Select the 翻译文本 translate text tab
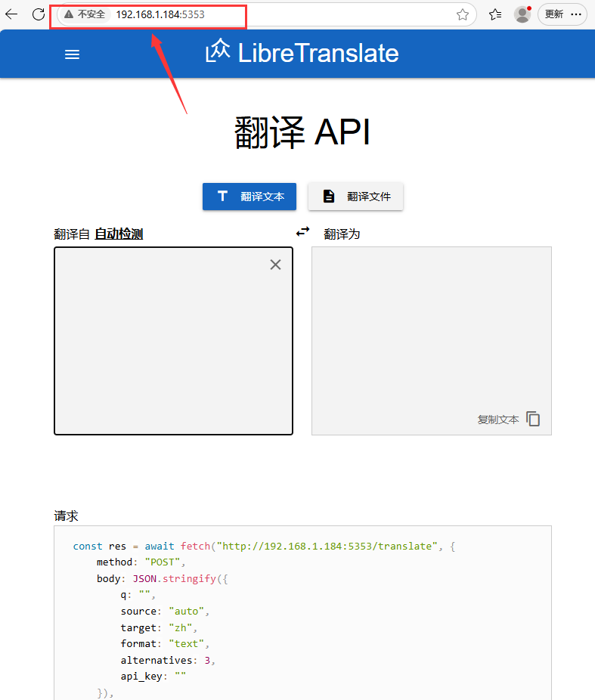595x700 pixels. (x=249, y=197)
